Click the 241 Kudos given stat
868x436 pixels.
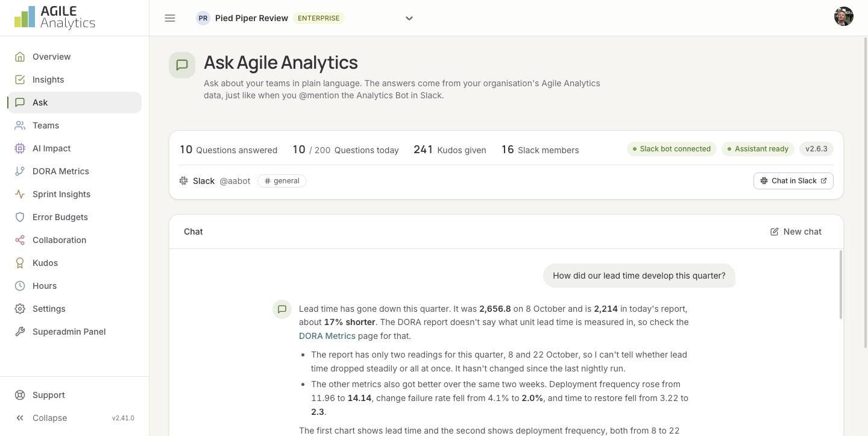click(450, 150)
